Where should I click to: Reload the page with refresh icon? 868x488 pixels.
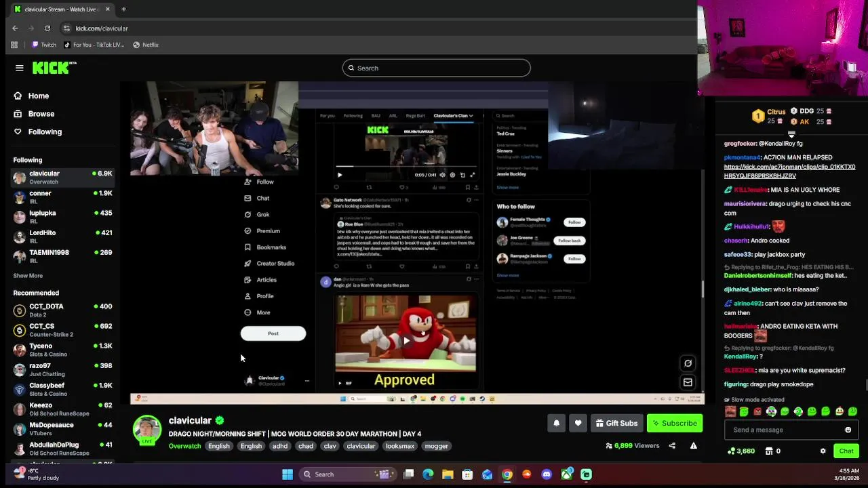tap(47, 28)
